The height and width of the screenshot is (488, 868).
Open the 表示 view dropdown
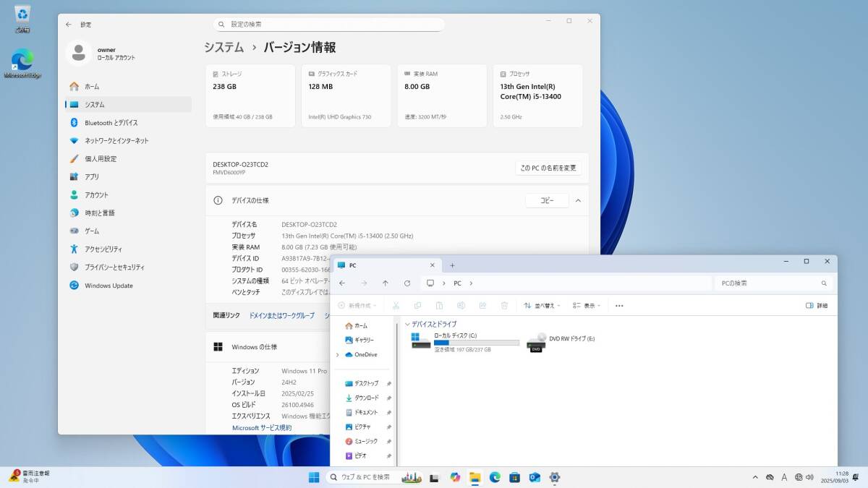pyautogui.click(x=587, y=306)
